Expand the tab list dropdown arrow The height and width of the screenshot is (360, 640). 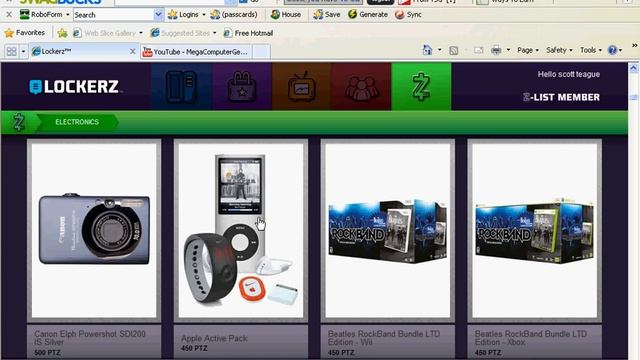point(23,51)
